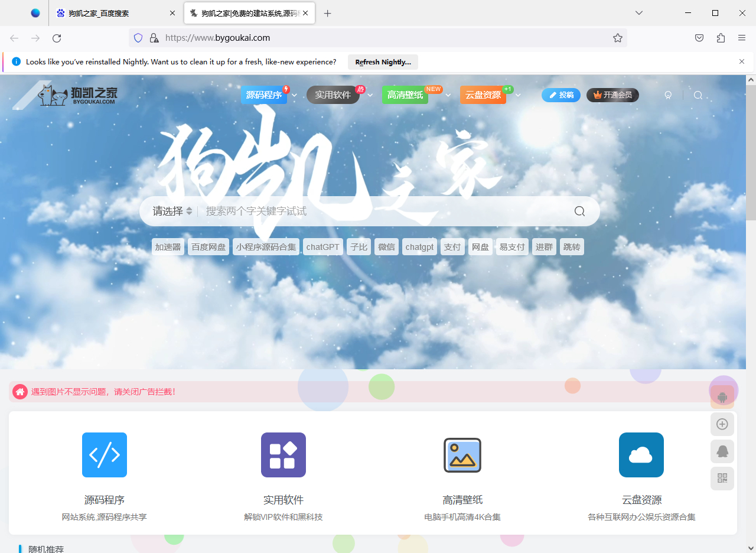Click the forward navigation arrow
756x553 pixels.
tap(35, 38)
